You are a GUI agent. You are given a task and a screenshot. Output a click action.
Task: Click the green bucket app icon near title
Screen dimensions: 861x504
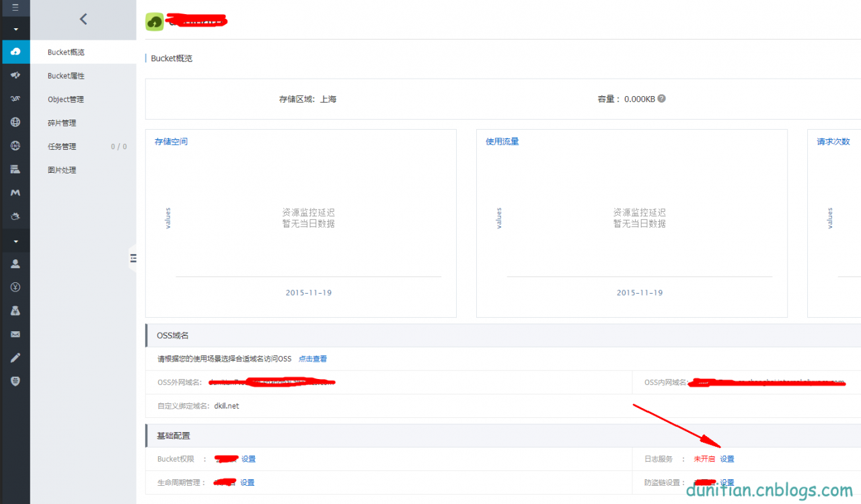tap(153, 22)
